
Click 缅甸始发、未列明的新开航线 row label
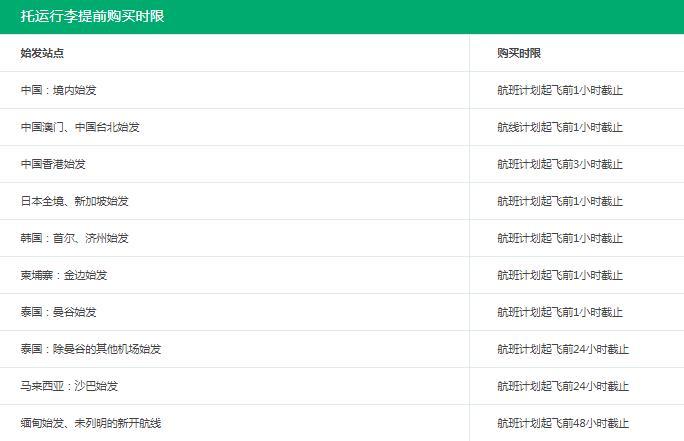coord(91,423)
